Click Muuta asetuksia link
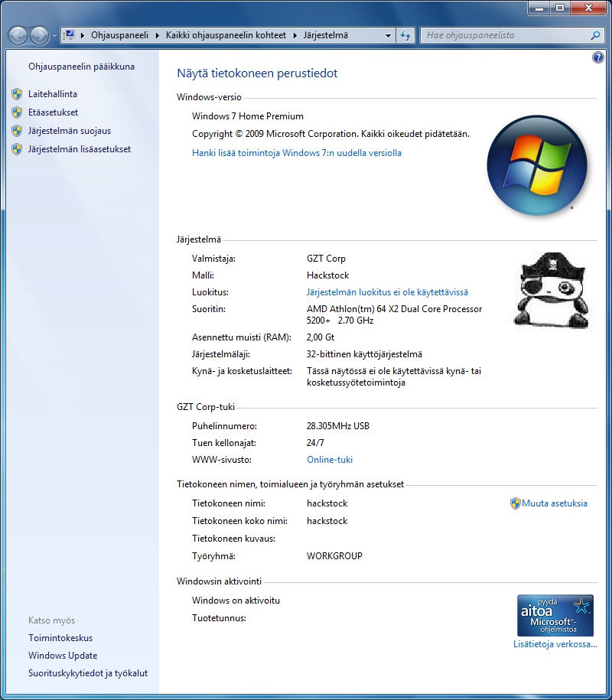The width and height of the screenshot is (612, 700). [555, 503]
